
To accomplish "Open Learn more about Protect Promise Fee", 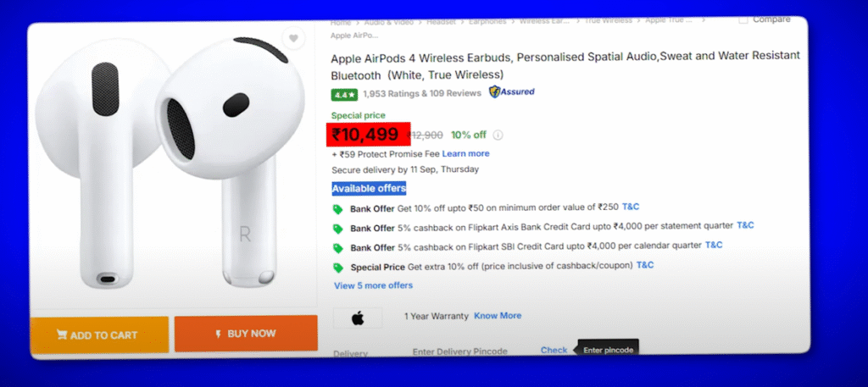I will (x=465, y=153).
